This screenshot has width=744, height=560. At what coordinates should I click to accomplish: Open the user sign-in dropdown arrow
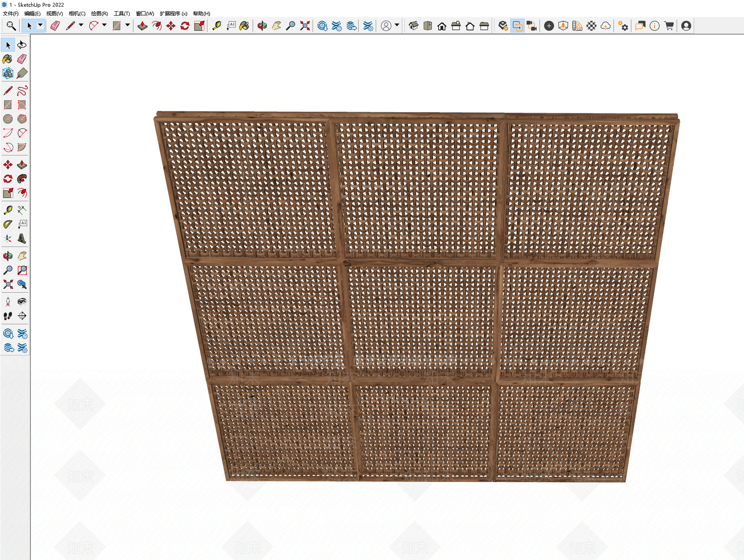point(397,25)
